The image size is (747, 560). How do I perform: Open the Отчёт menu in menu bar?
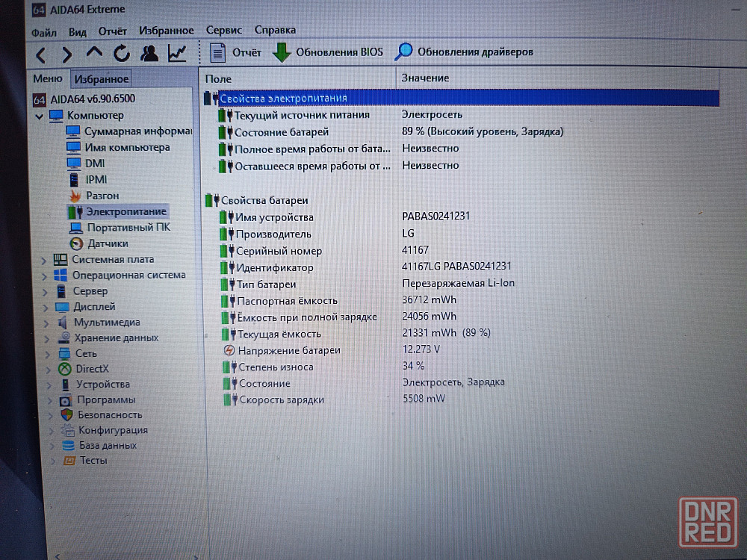click(x=113, y=31)
